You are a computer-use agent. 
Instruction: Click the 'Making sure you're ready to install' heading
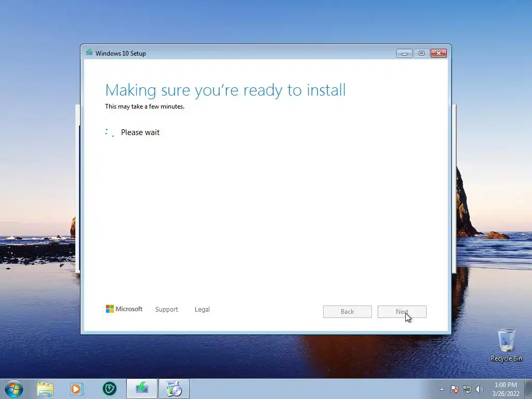pyautogui.click(x=225, y=90)
